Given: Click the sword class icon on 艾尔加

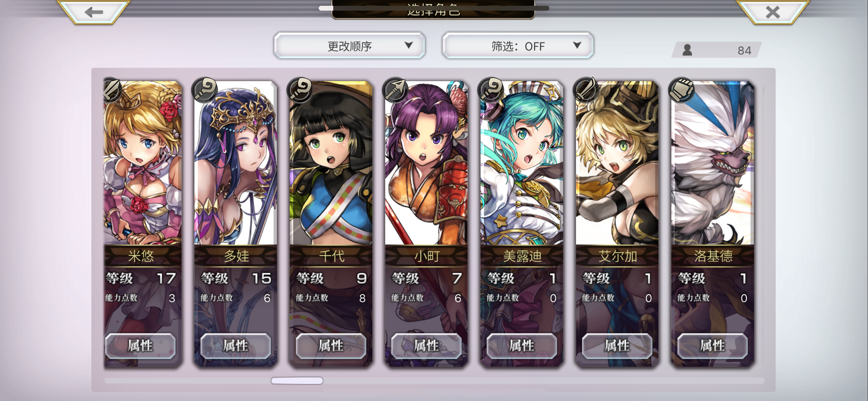Looking at the screenshot, I should pyautogui.click(x=586, y=90).
